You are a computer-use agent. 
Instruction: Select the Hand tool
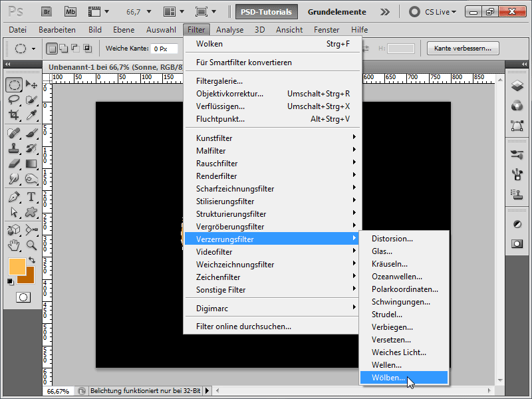coord(14,245)
